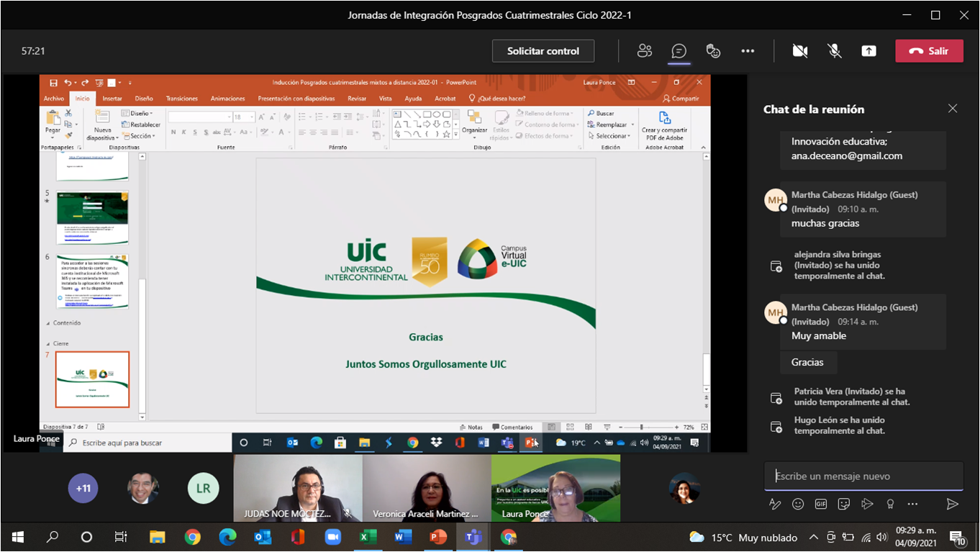Click Undo in the shared PowerPoint quick access toolbar

[68, 83]
